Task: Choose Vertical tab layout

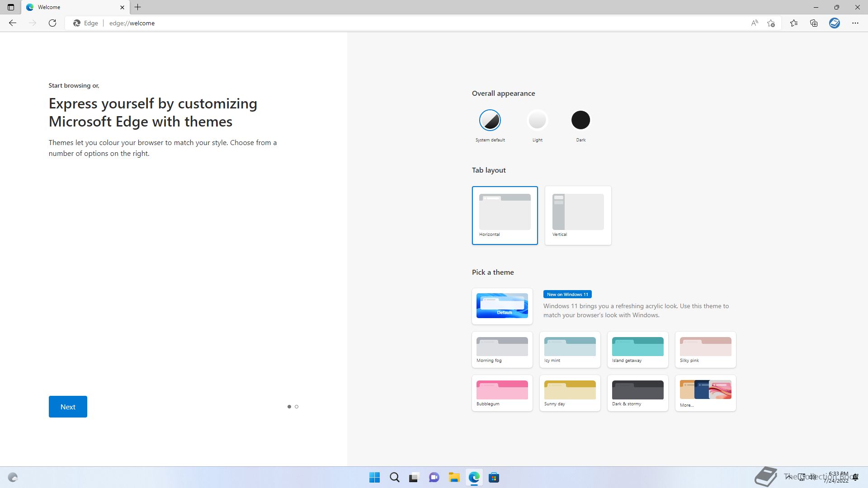Action: (x=578, y=216)
